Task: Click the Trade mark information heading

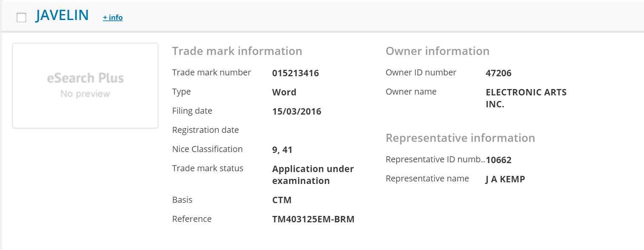Action: tap(237, 51)
